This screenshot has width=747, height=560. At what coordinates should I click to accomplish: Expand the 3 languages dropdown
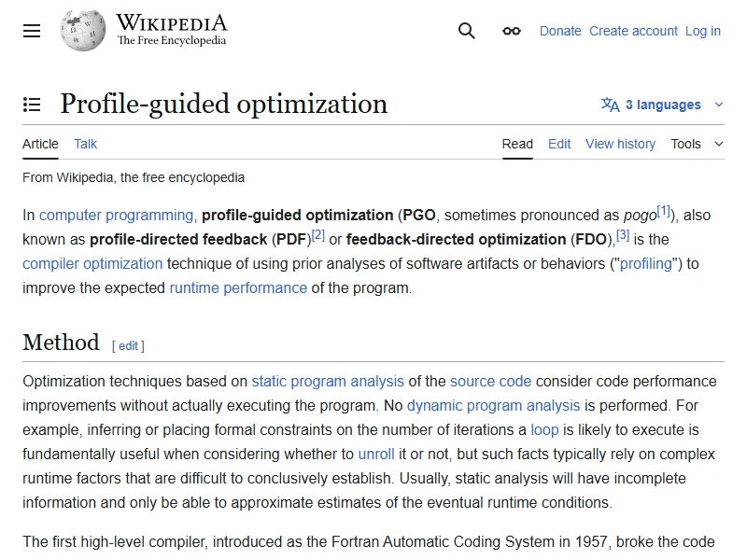(x=663, y=105)
